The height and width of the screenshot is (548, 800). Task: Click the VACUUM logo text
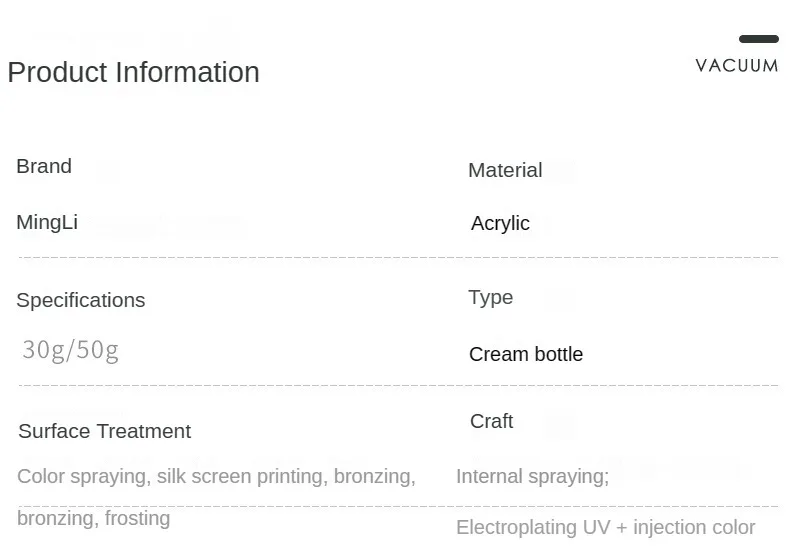click(737, 66)
